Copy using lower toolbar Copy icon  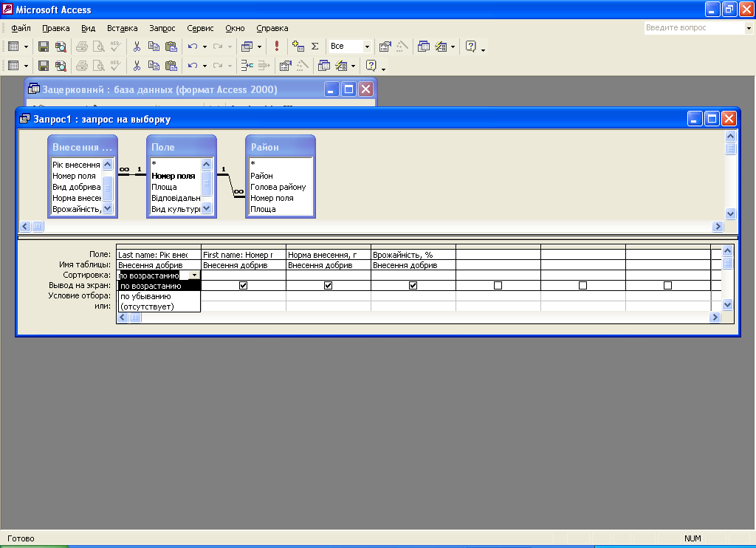click(154, 66)
